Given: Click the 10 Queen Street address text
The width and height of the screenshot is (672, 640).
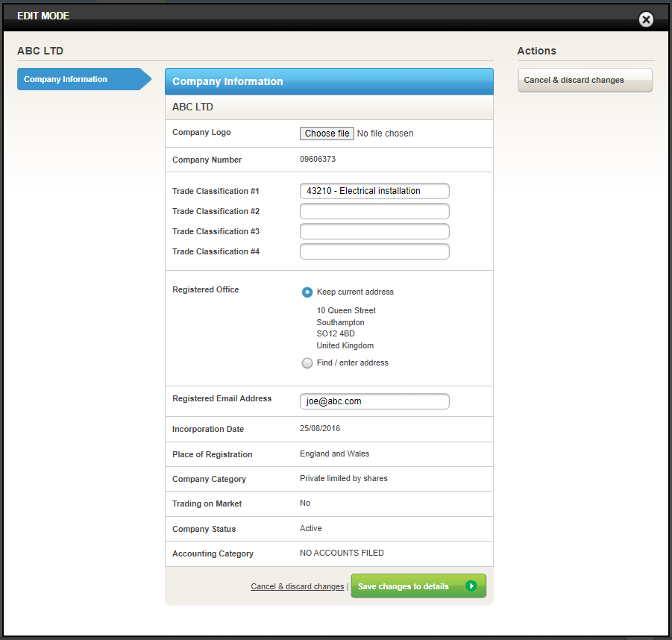Looking at the screenshot, I should pyautogui.click(x=346, y=310).
